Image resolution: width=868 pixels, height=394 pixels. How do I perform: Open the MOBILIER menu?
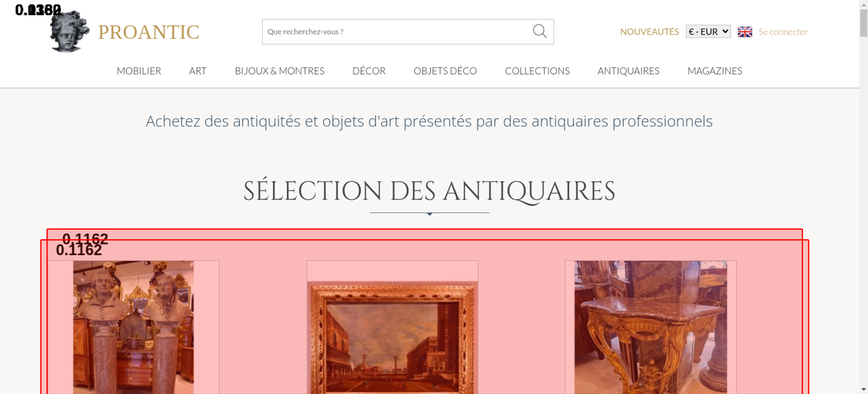tap(139, 71)
